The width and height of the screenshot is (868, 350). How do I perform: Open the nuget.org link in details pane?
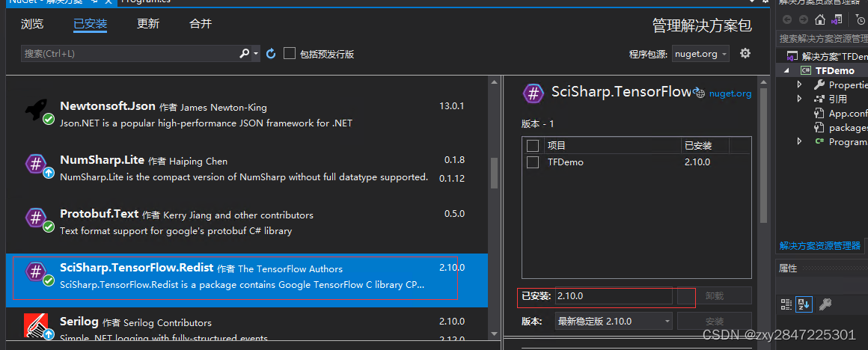coord(730,93)
